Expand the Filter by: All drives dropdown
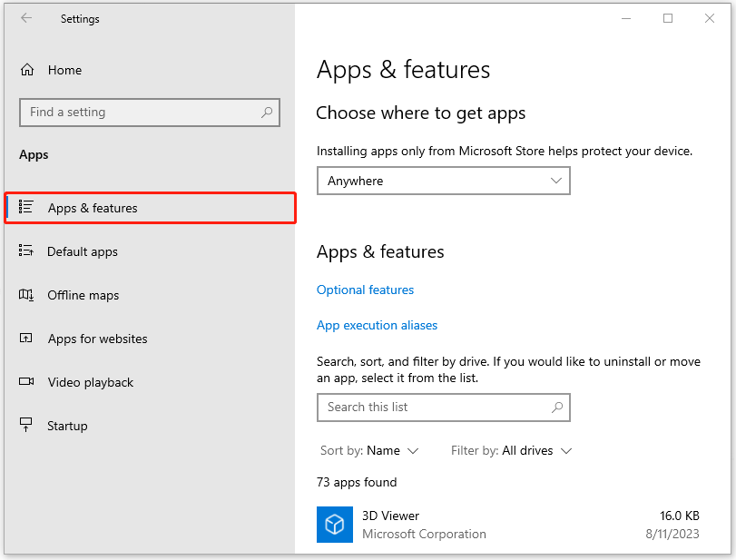The image size is (736, 560). point(511,450)
